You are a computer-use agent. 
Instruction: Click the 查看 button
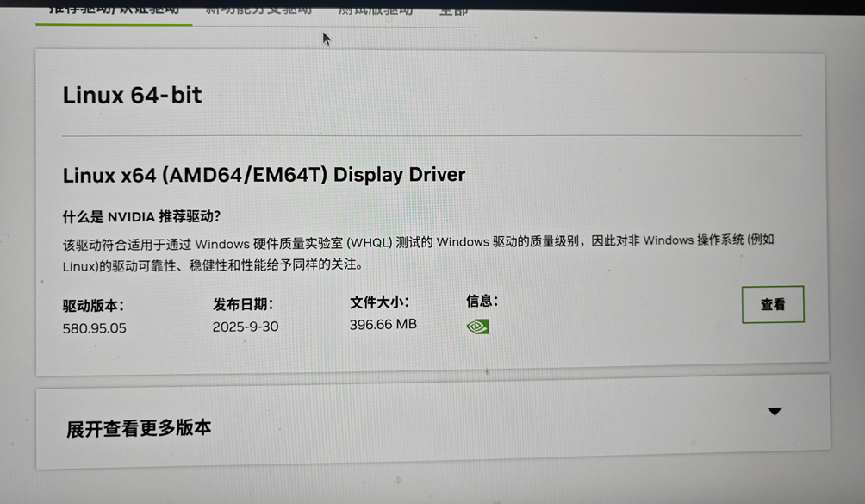point(773,304)
